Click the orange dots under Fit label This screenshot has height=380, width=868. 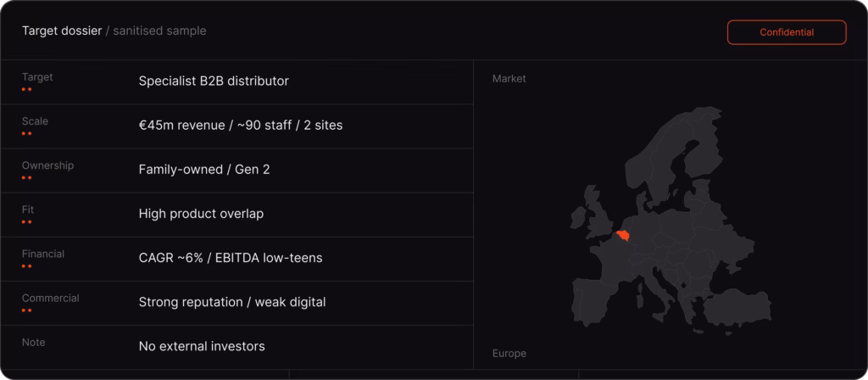(26, 222)
